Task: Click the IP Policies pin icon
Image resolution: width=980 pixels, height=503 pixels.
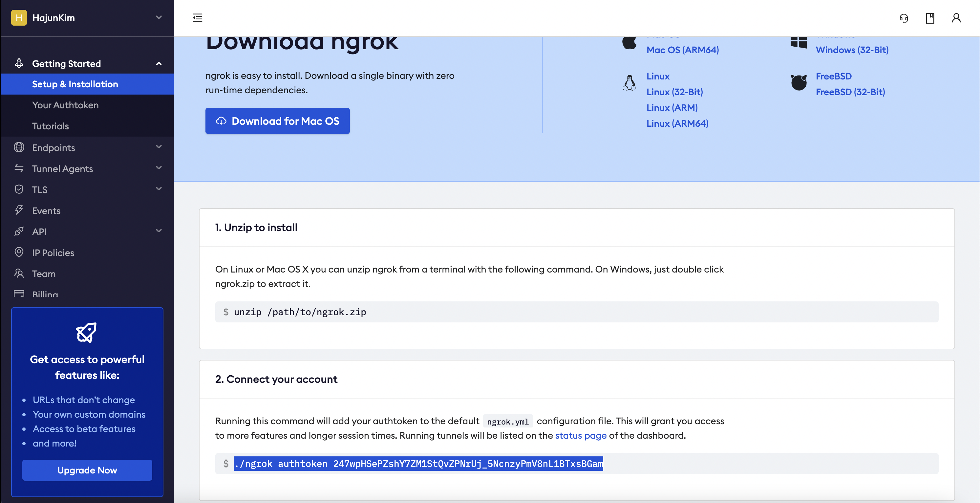Action: coord(19,252)
